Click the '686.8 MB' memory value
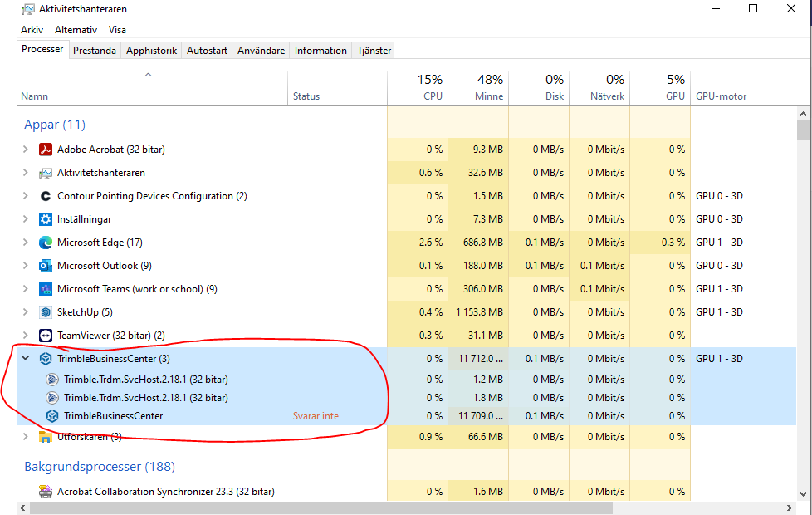The image size is (812, 515). (x=482, y=243)
